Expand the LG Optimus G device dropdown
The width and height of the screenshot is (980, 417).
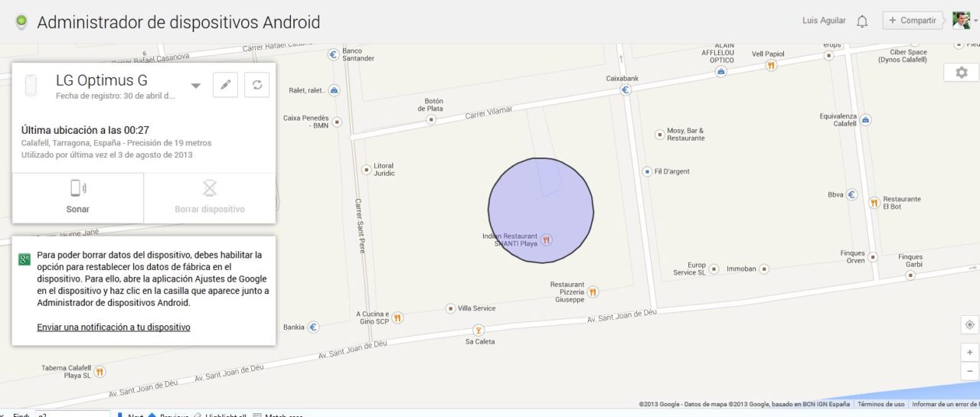[196, 86]
